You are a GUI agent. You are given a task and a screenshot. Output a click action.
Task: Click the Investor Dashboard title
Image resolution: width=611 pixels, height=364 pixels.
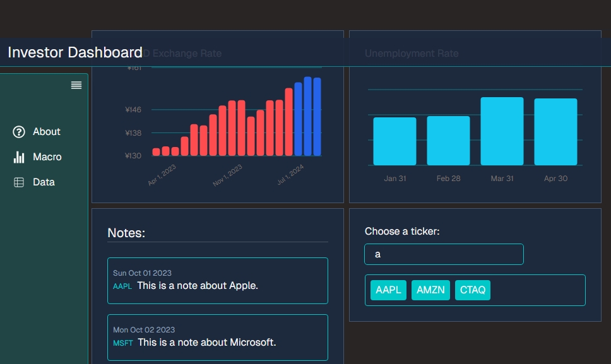click(x=74, y=52)
